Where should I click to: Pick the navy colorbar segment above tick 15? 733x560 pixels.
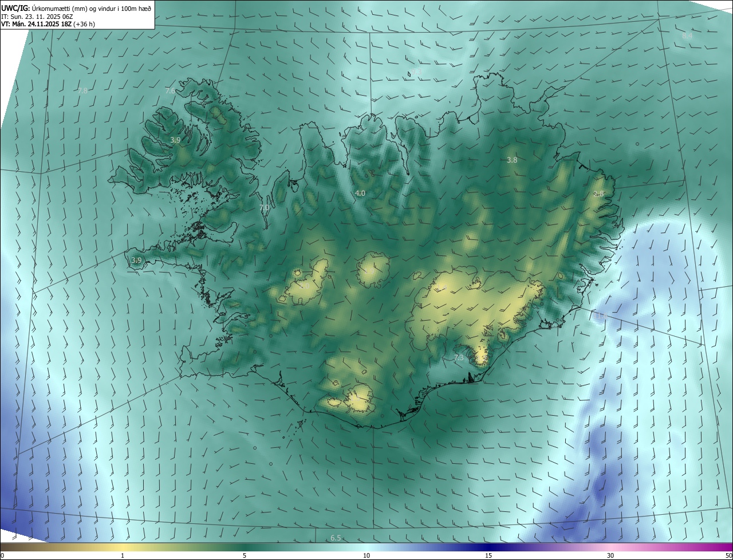pyautogui.click(x=488, y=547)
